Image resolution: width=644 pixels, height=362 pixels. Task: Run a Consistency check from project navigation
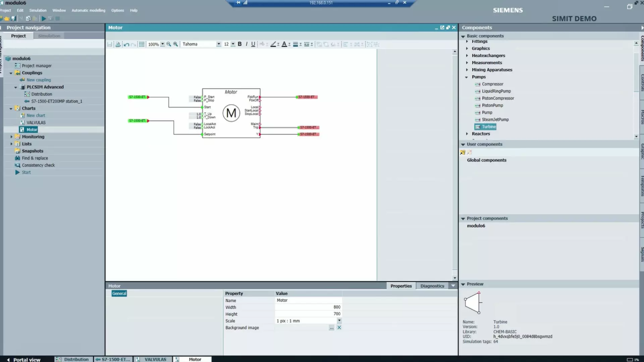38,165
